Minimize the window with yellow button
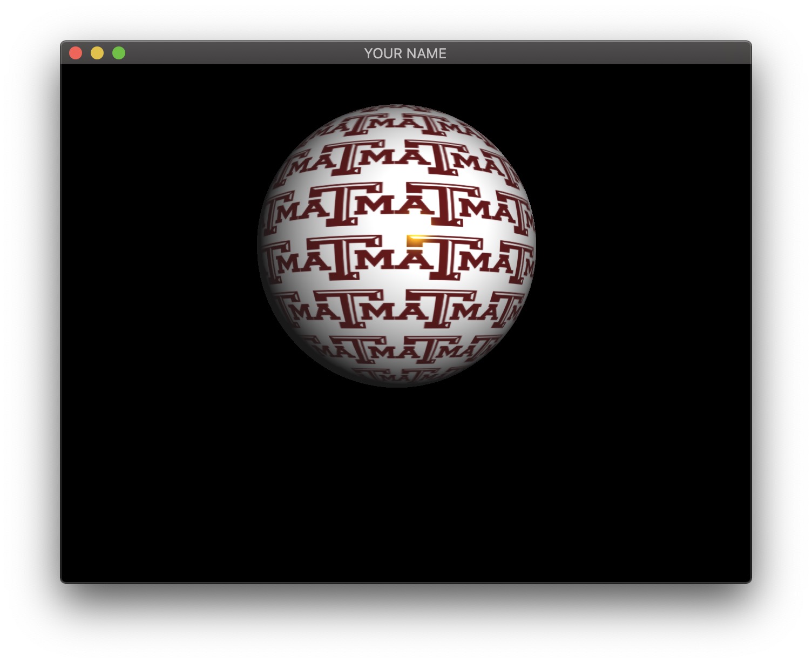The width and height of the screenshot is (812, 663). 97,53
